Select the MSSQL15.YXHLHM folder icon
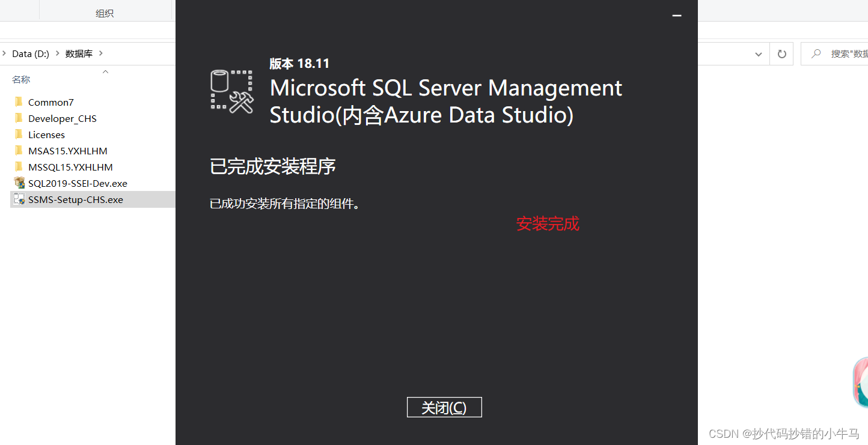868x445 pixels. (19, 167)
